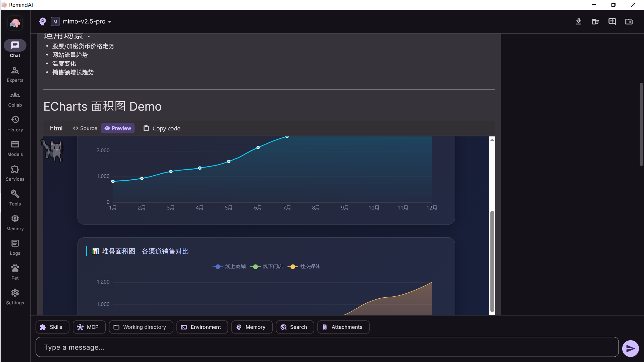The height and width of the screenshot is (362, 644).
Task: Open the Settings section
Action: [15, 297]
